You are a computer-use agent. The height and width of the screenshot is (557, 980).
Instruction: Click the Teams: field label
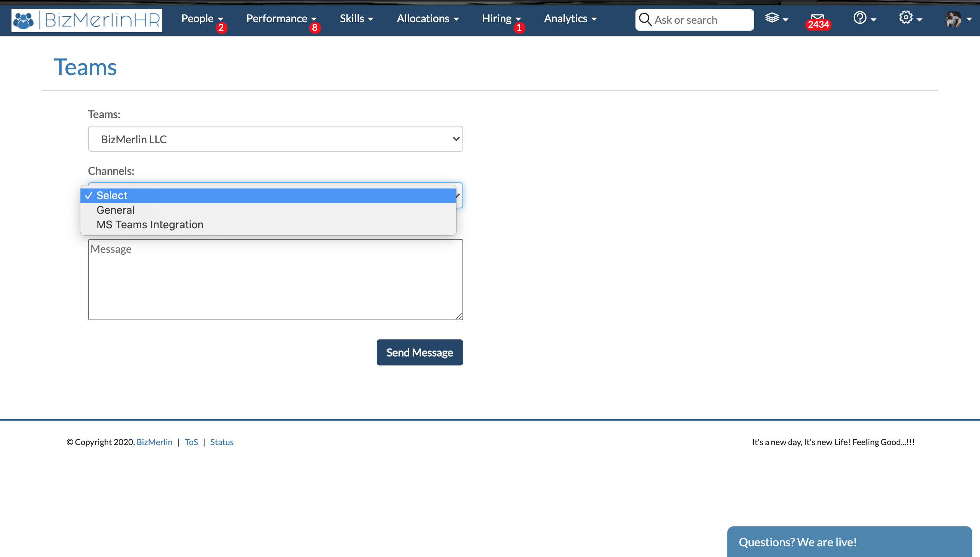104,114
